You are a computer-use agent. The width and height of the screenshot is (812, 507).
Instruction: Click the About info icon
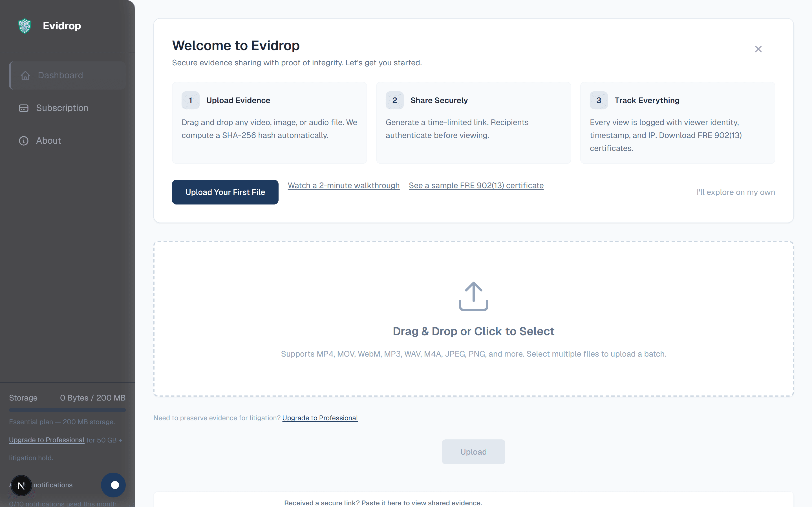[x=23, y=141]
